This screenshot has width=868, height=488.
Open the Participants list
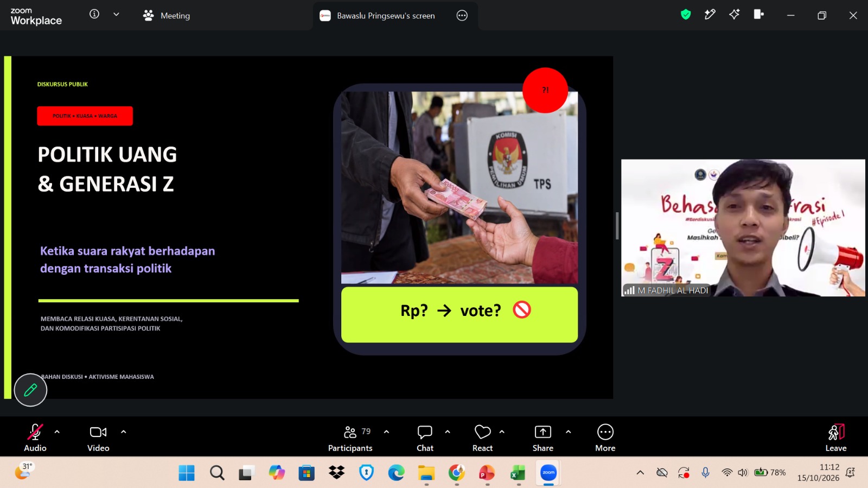click(x=350, y=438)
